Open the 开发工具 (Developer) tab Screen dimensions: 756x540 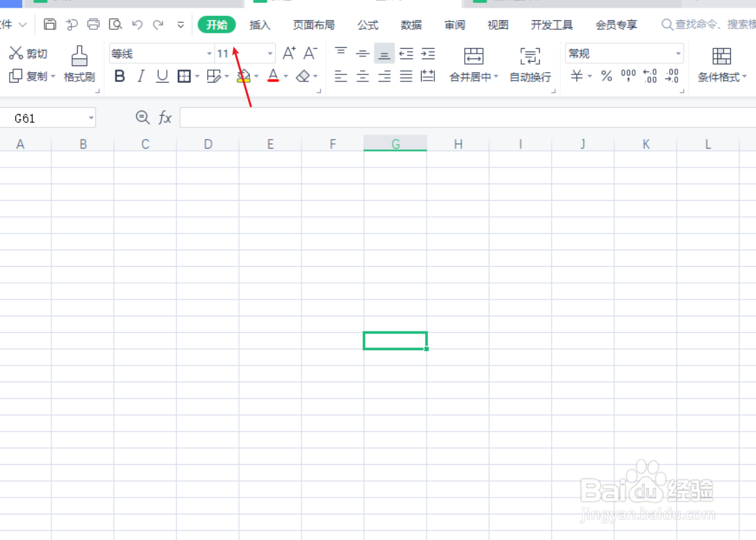[552, 24]
